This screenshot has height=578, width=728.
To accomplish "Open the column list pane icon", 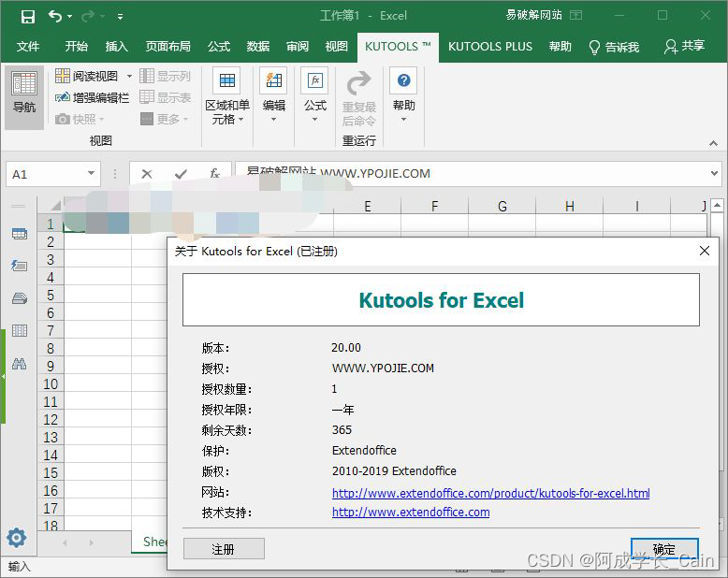I will [x=20, y=330].
